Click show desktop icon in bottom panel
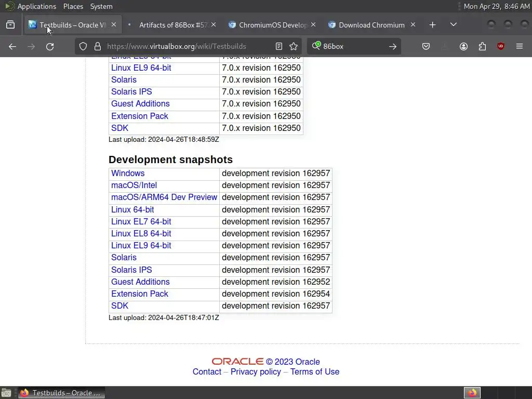Screen dimensions: 532x399 pos(6,393)
